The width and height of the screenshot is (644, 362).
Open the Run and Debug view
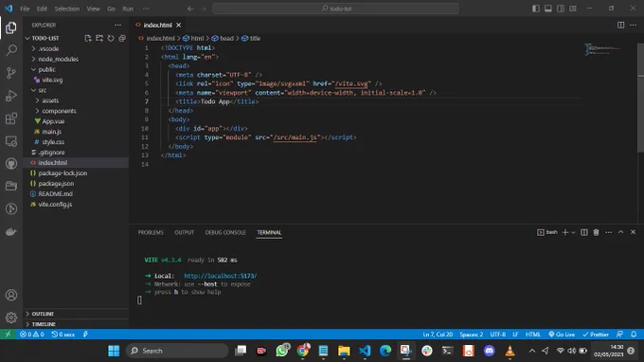click(x=11, y=96)
